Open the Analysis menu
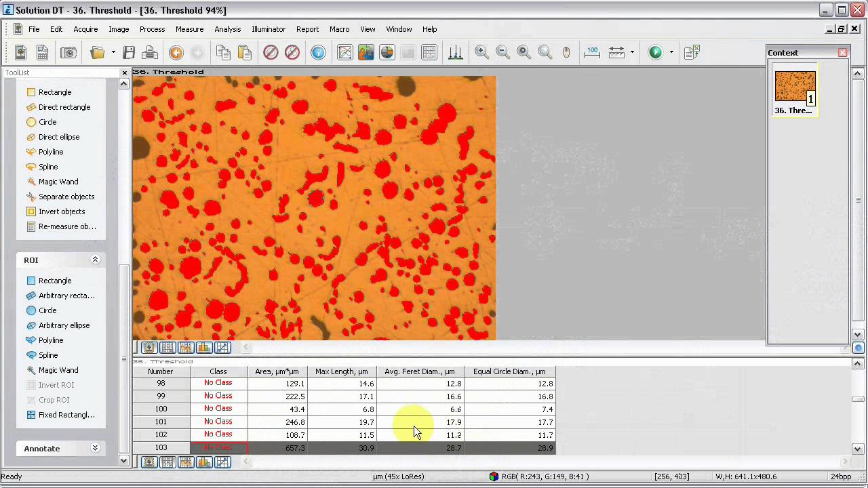 (x=227, y=29)
